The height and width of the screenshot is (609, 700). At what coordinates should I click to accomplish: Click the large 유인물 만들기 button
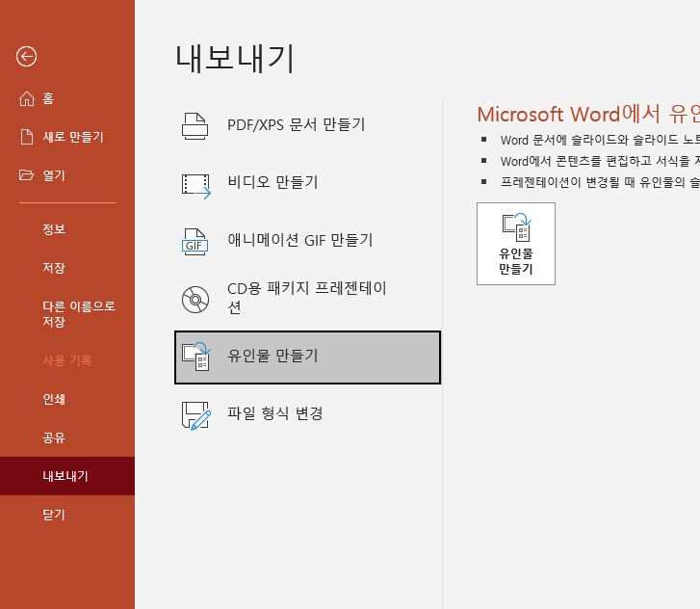click(x=516, y=244)
